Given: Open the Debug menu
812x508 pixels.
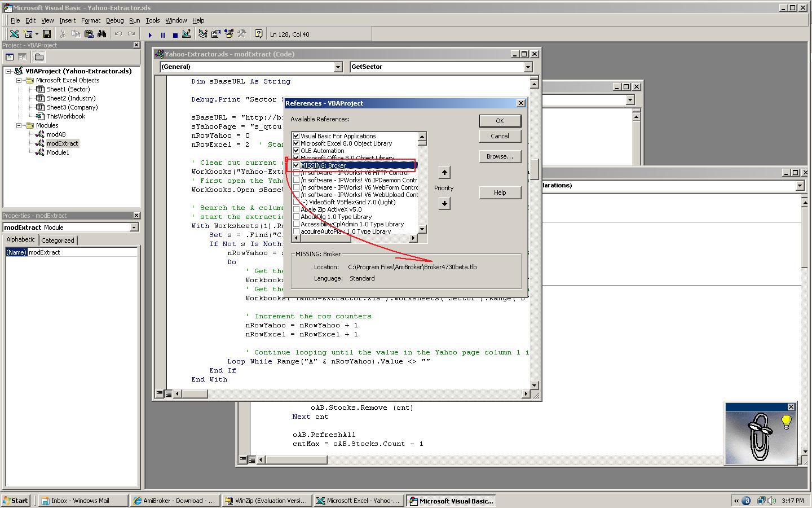Looking at the screenshot, I should (114, 20).
